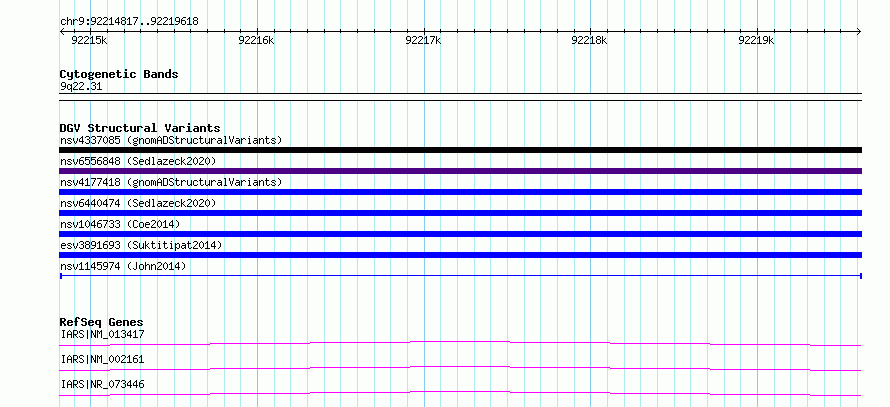Click the Cytogenetic Bands track heading
This screenshot has height=407, width=890.
tap(119, 74)
